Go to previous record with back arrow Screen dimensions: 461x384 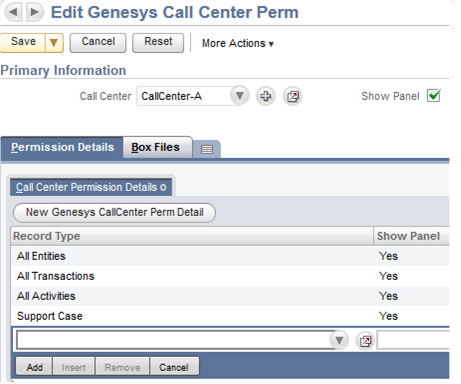point(13,12)
